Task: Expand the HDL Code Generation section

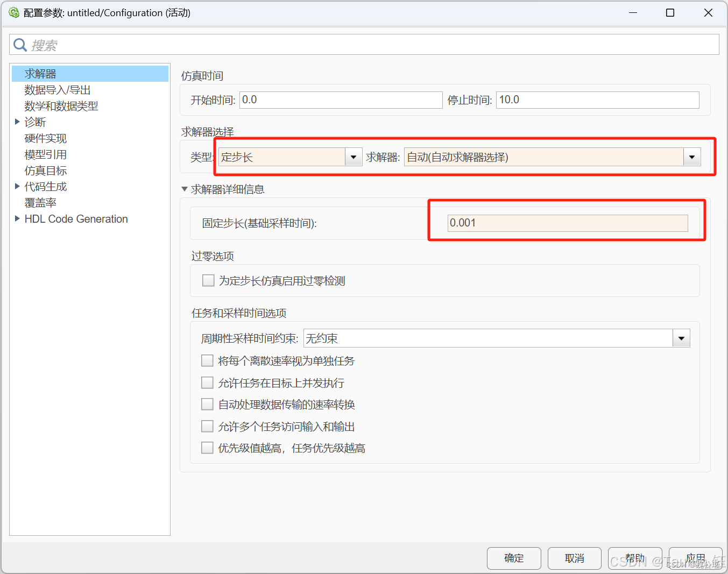Action: 17,219
